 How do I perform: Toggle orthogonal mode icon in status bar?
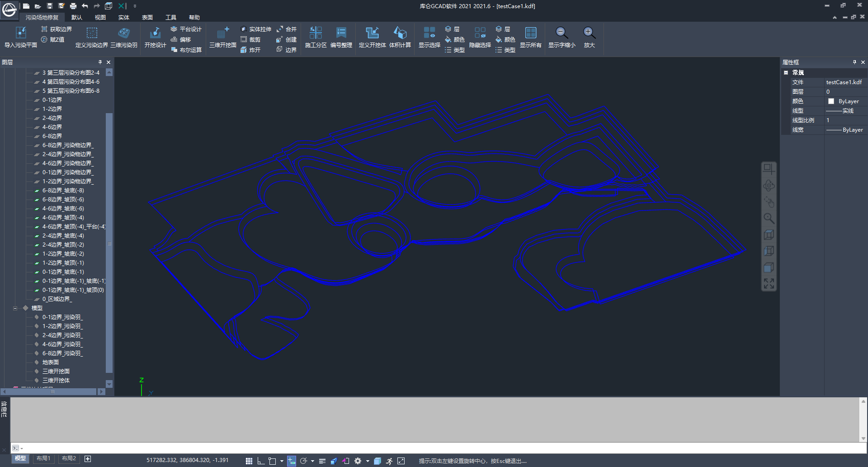pyautogui.click(x=261, y=461)
